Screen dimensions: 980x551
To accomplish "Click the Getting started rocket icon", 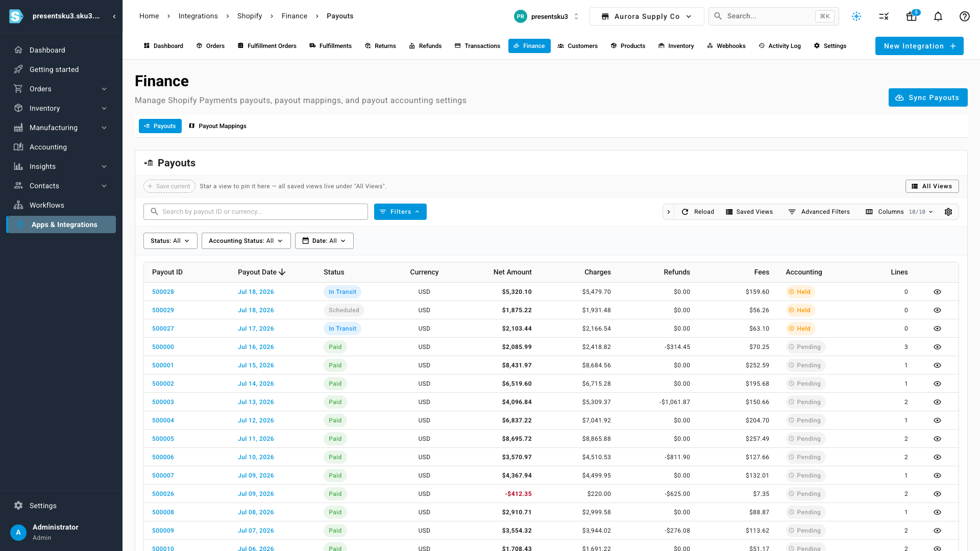I will click(x=18, y=69).
